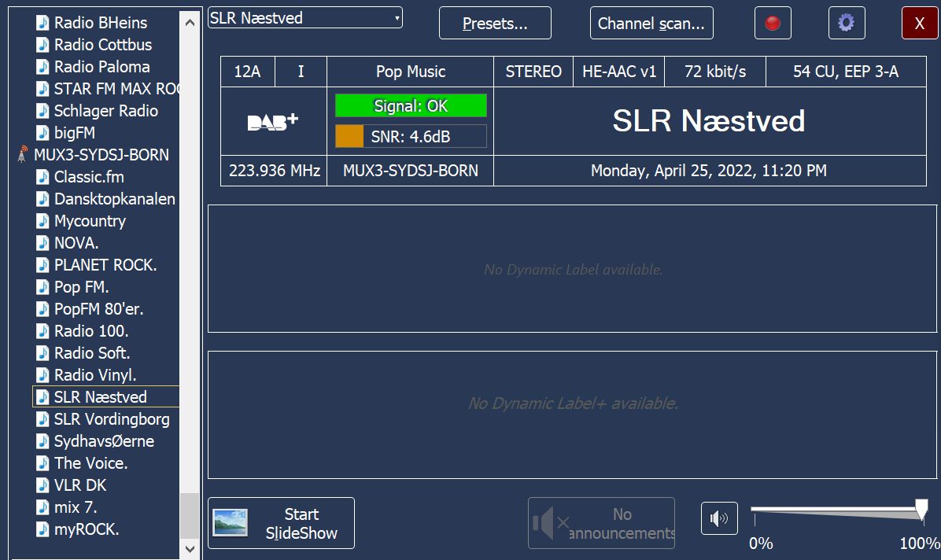Click the 223.936 MHz frequency cell
This screenshot has height=560, width=941.
pos(275,171)
